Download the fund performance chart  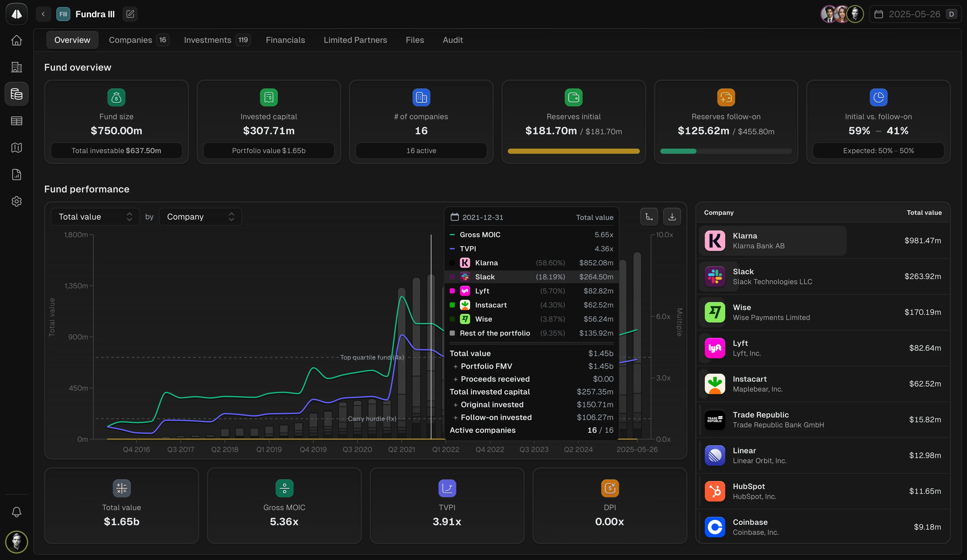click(672, 217)
